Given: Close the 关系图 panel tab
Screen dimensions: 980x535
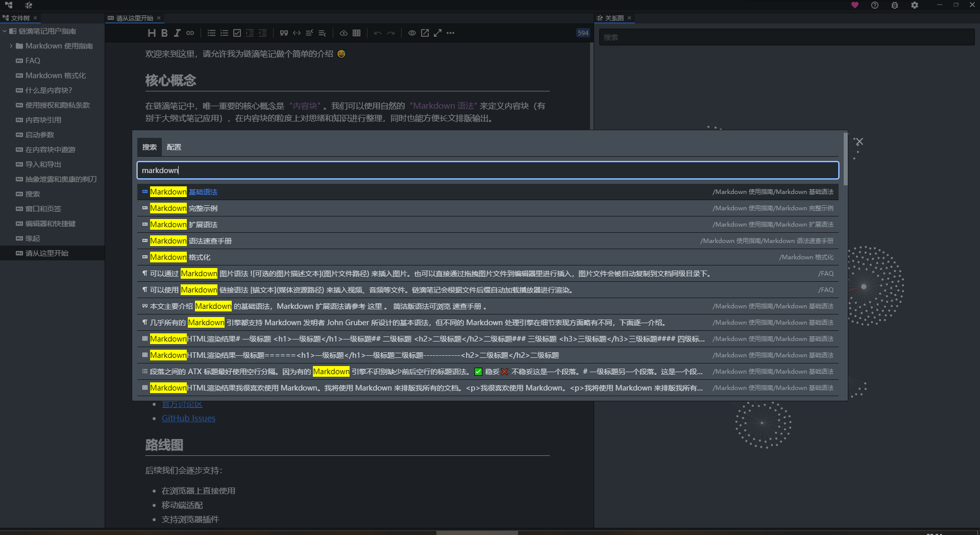Looking at the screenshot, I should pos(629,18).
